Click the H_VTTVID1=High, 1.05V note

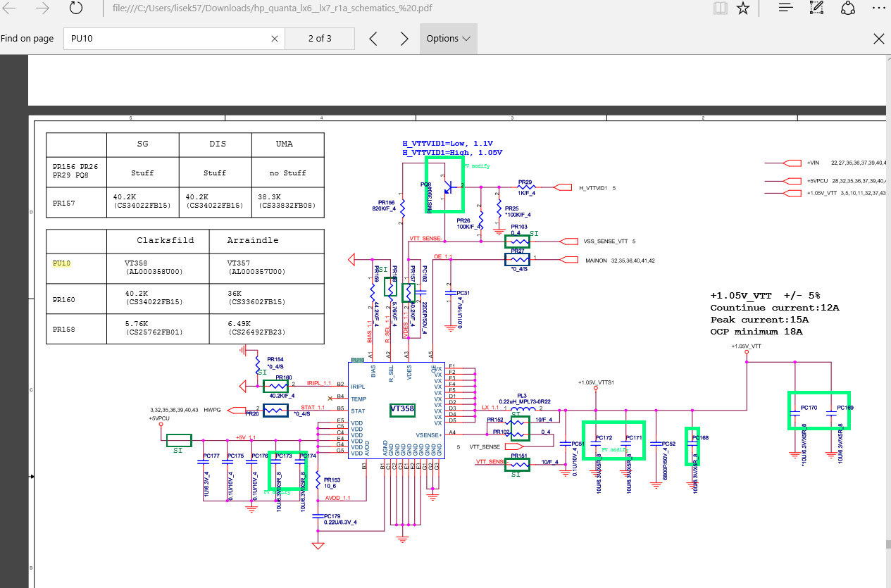(452, 152)
